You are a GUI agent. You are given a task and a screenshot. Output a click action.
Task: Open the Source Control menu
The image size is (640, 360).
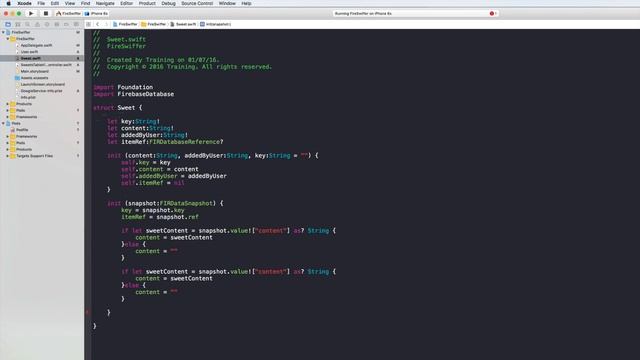click(x=197, y=3)
